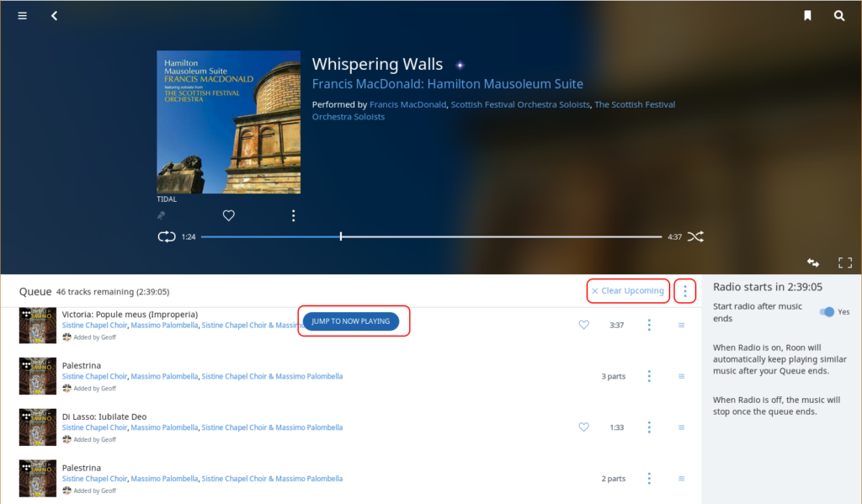Open options for first Palestrina (3 parts)
Screen dimensions: 862x504
pyautogui.click(x=649, y=376)
